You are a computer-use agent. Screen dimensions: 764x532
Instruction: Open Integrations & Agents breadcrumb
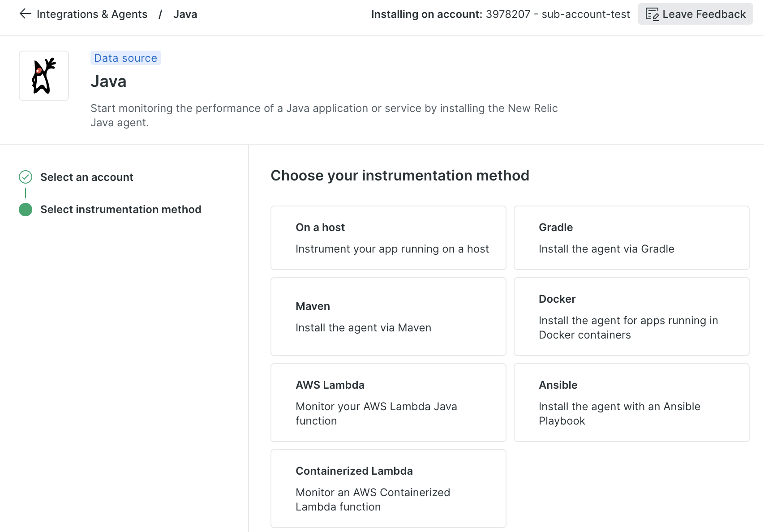[92, 14]
